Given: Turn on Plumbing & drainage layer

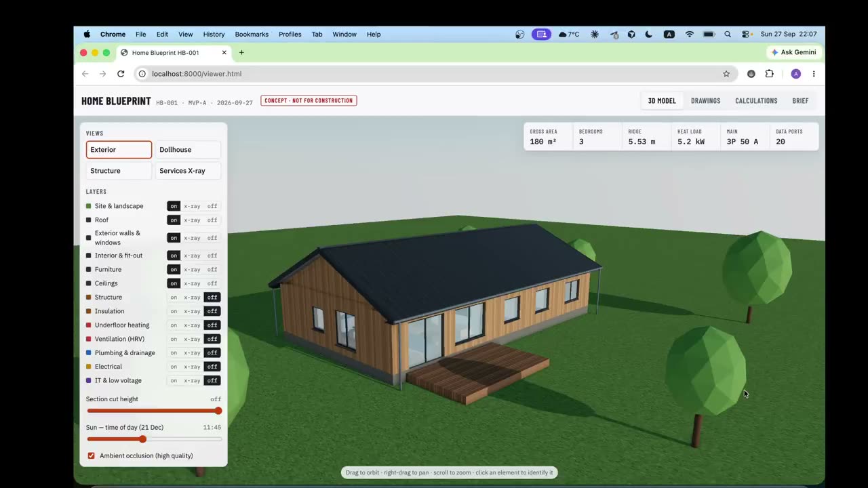Looking at the screenshot, I should (174, 353).
